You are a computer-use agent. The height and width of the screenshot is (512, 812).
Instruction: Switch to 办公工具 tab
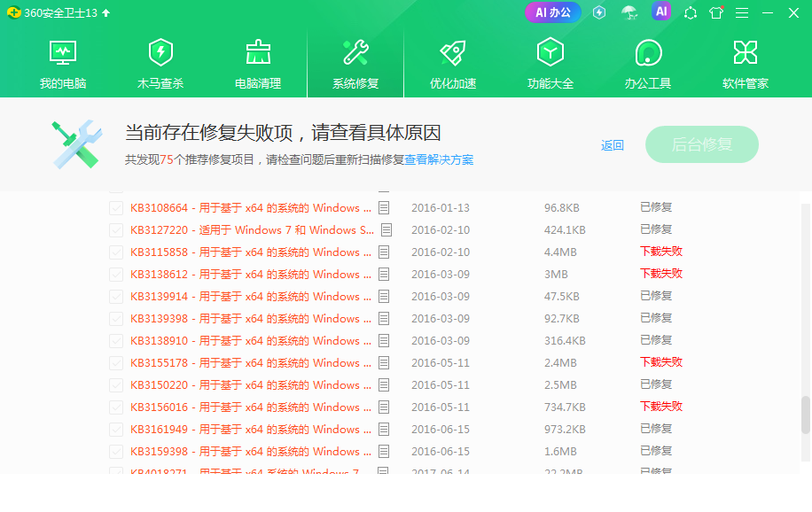(648, 64)
